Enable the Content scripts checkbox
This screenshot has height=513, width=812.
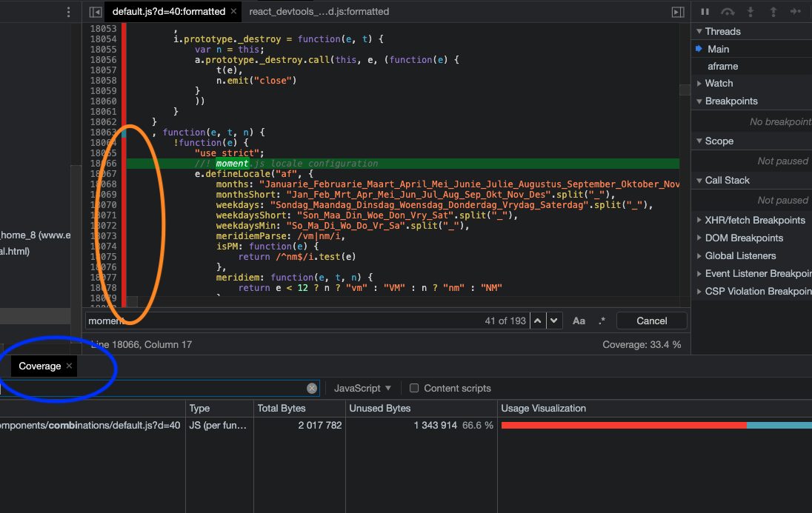pyautogui.click(x=414, y=388)
